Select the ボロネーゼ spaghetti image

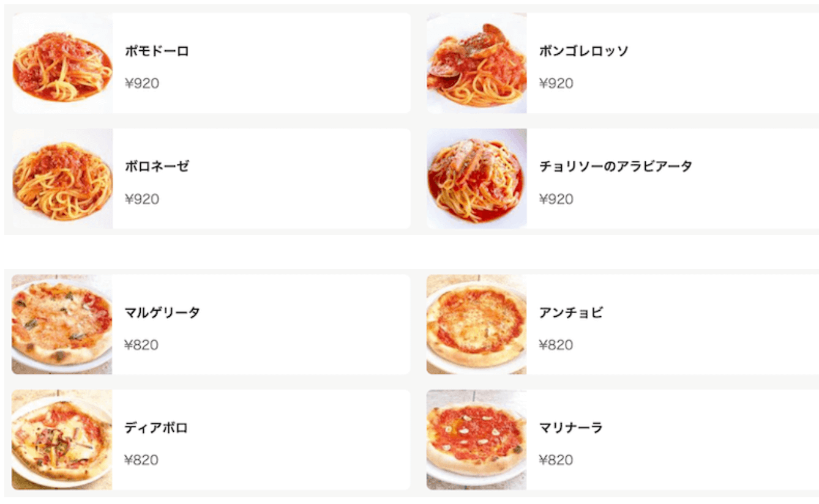[x=62, y=179]
